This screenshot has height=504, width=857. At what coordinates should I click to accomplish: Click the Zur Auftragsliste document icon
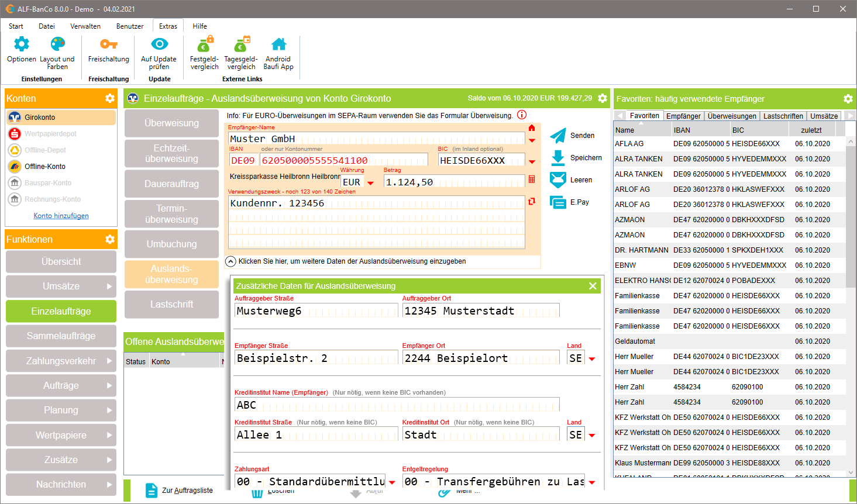tap(152, 491)
